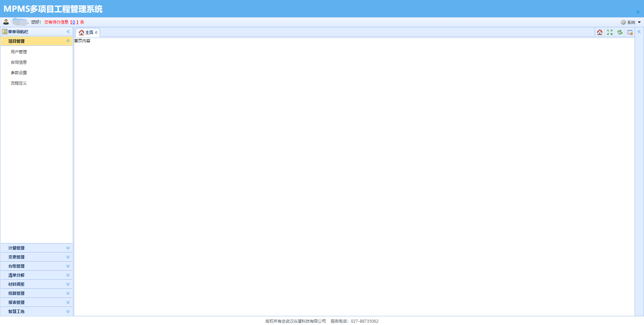Expand the 变更管理 section

coord(37,257)
